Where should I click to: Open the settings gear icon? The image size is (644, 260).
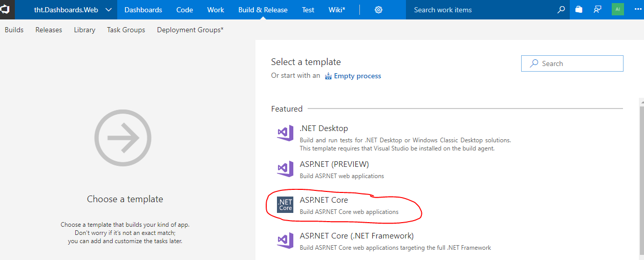[379, 10]
